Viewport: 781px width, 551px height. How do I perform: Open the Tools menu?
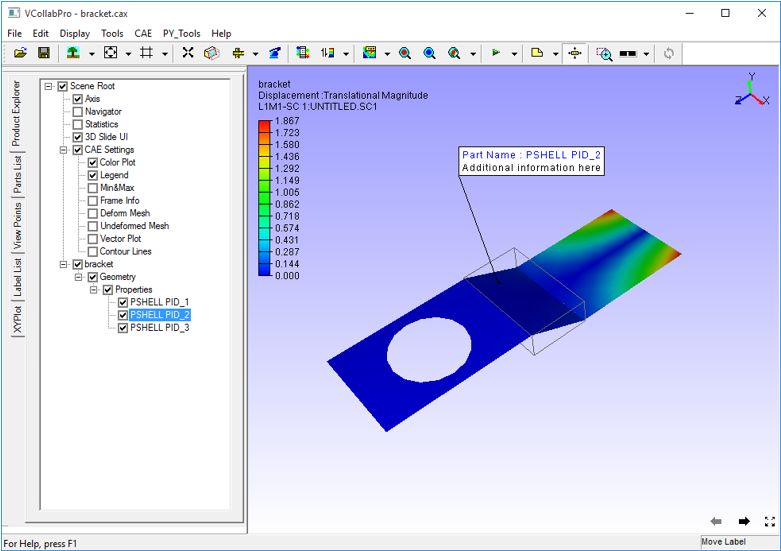click(112, 33)
